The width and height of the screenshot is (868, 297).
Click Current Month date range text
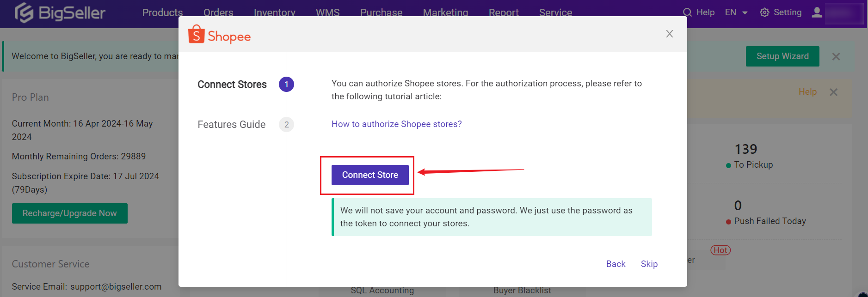click(x=82, y=130)
